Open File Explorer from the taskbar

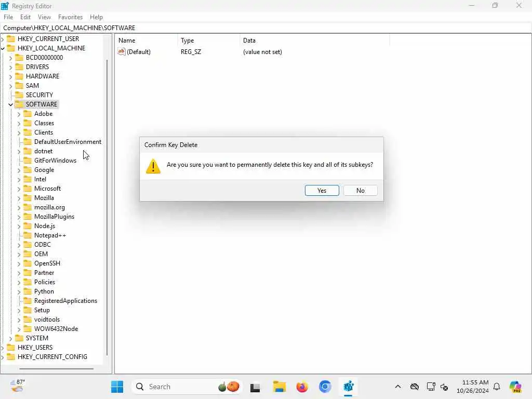click(279, 387)
